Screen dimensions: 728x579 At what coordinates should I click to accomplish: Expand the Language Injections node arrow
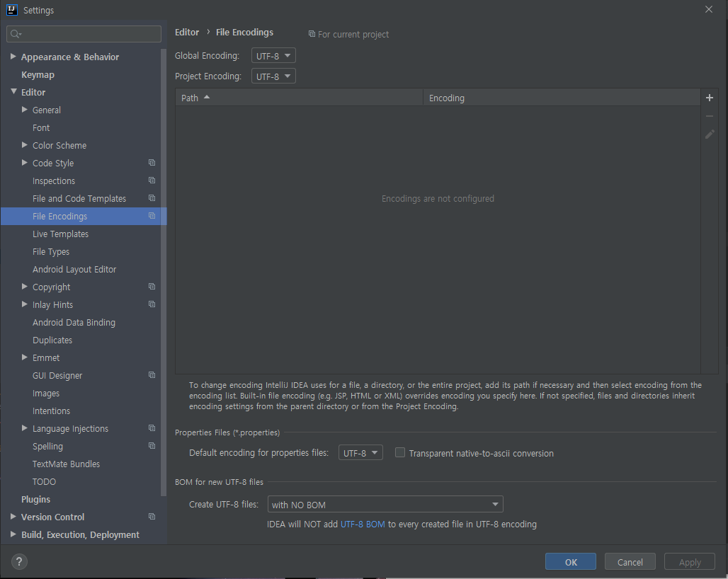(x=25, y=428)
